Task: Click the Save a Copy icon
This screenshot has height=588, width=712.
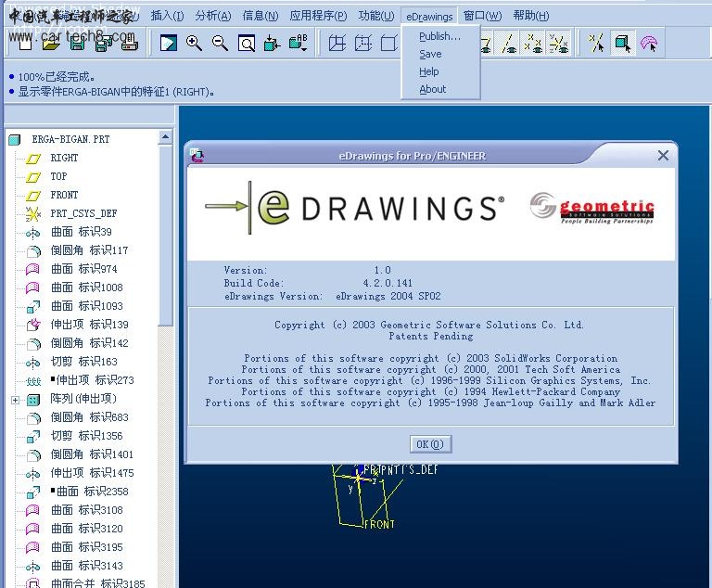Action: (104, 44)
